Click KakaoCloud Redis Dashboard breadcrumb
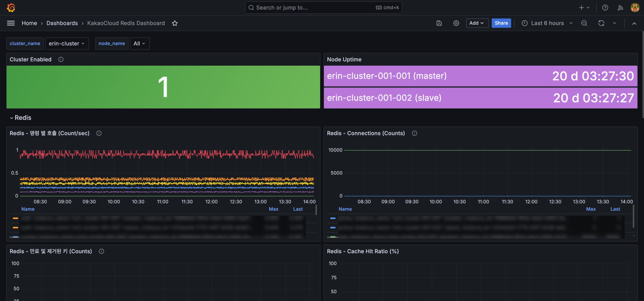Viewport: 644px width, 301px height. coord(126,23)
